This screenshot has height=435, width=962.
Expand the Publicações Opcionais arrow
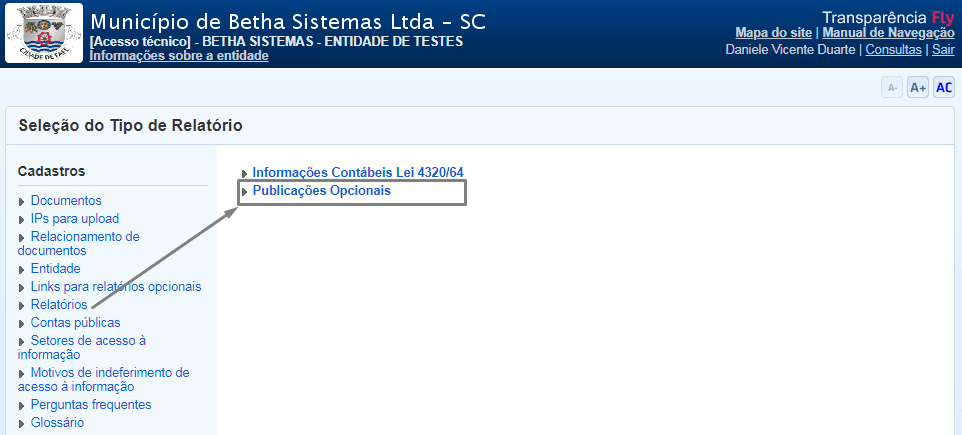[x=245, y=192]
